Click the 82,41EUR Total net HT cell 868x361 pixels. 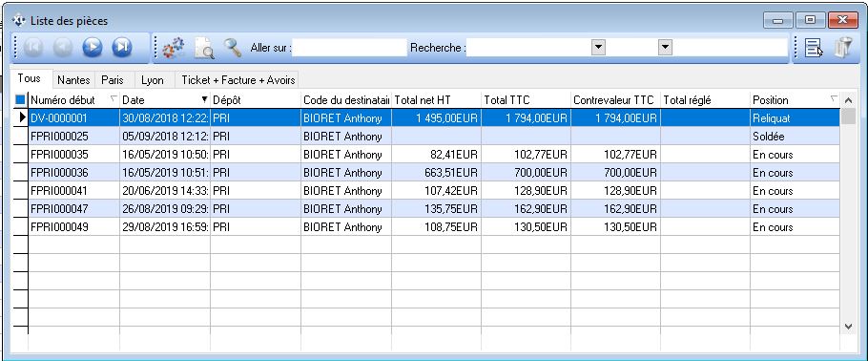437,154
